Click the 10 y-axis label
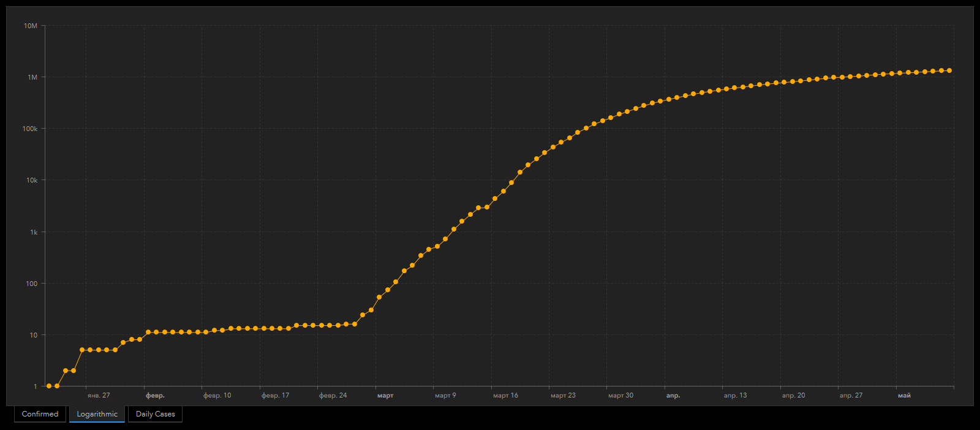 34,335
